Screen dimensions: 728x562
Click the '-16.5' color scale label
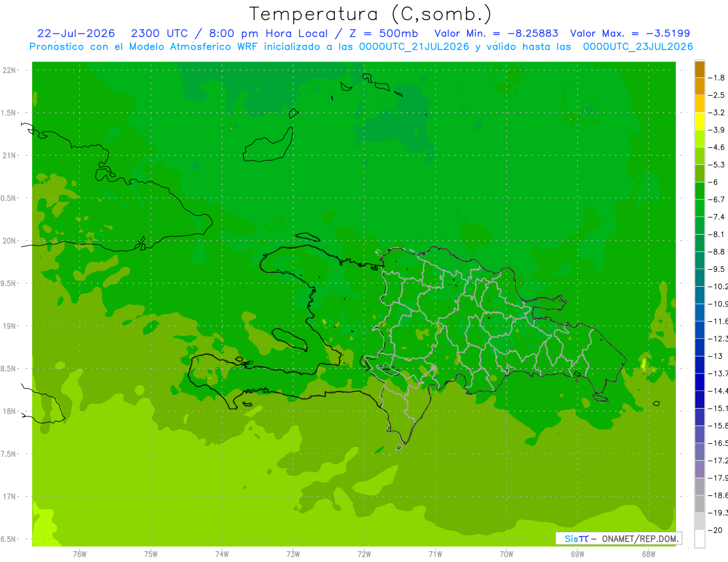pos(719,443)
